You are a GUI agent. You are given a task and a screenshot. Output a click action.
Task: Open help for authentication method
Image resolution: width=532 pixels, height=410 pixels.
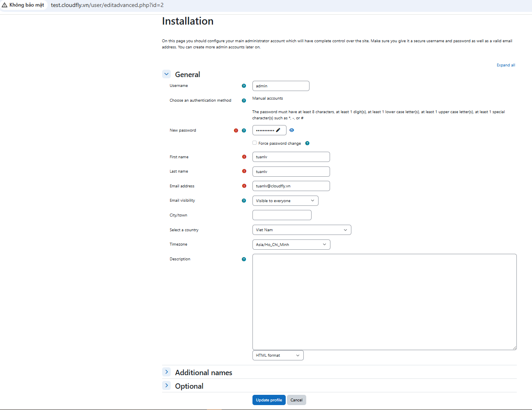pyautogui.click(x=244, y=100)
